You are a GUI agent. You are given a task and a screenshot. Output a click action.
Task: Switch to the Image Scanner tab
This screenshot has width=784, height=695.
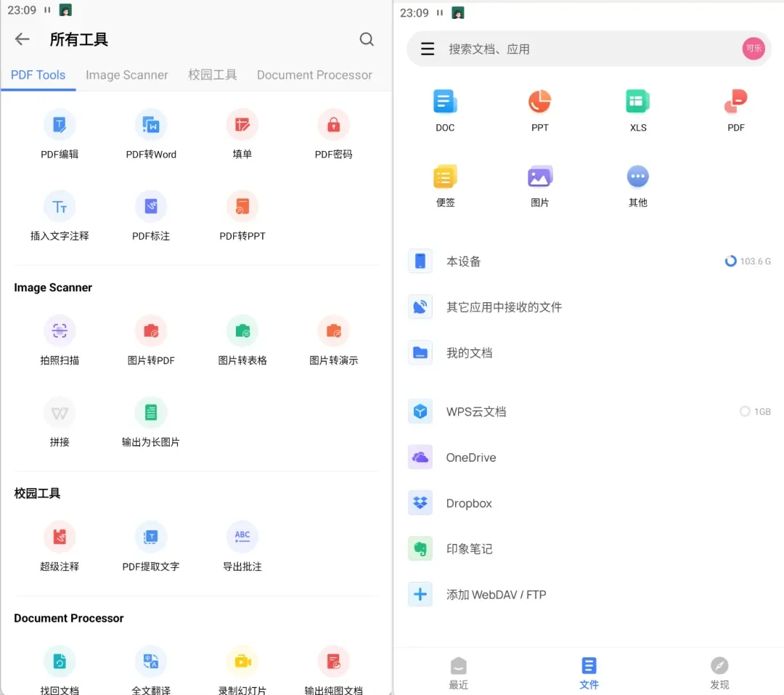point(127,75)
